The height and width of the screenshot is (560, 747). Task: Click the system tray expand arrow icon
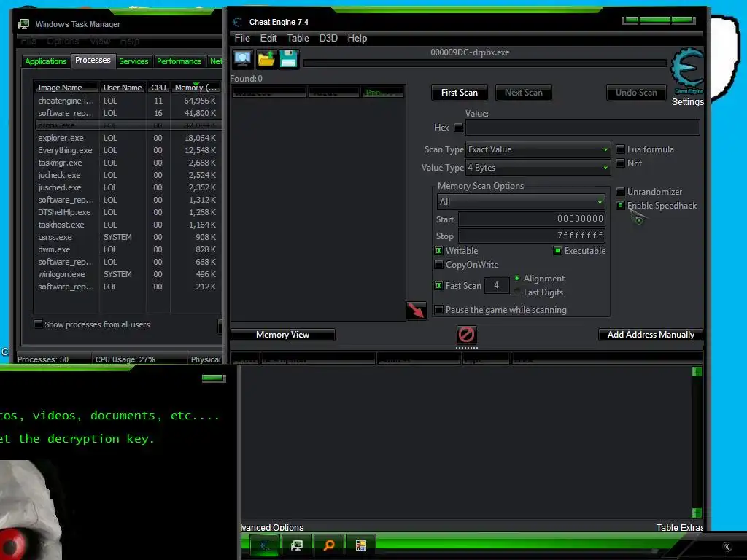727,547
